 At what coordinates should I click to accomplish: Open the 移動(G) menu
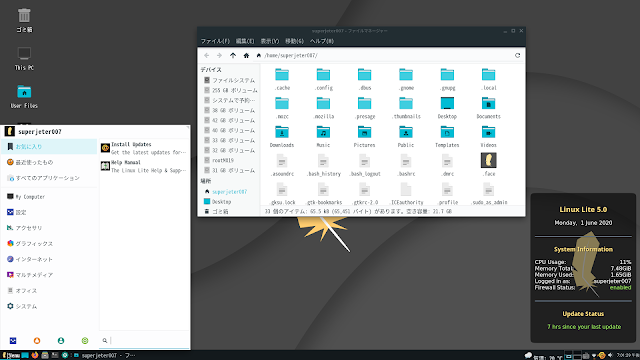pos(294,41)
